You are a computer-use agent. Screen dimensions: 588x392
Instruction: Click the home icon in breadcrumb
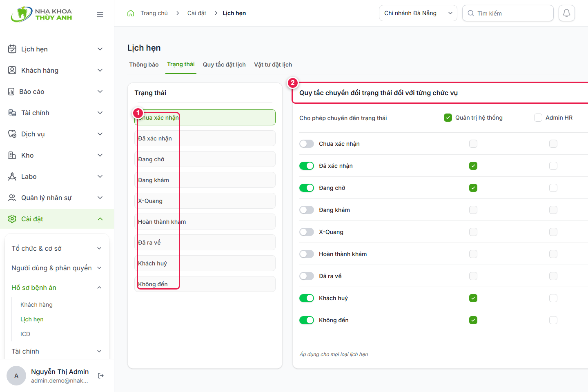pos(131,13)
